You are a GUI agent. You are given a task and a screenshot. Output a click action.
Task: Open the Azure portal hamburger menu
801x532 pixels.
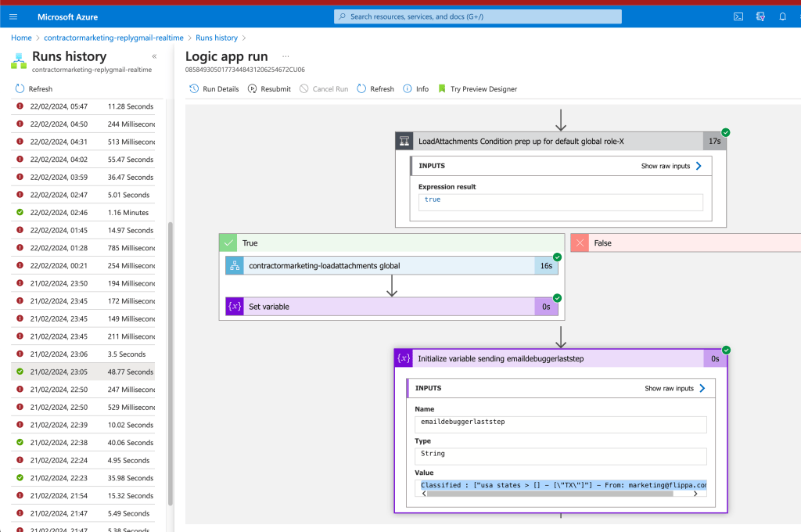13,17
